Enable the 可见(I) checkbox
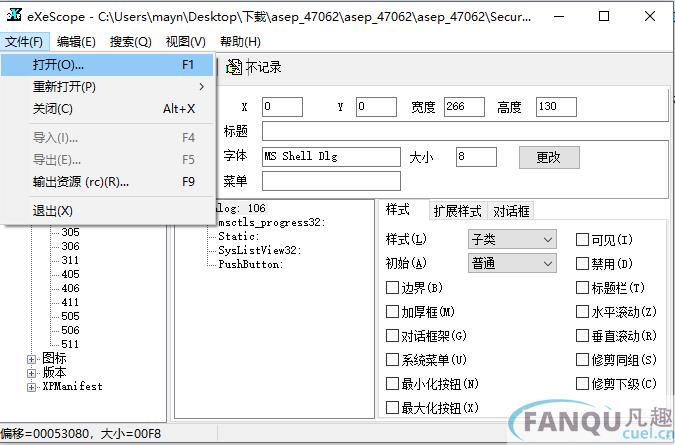The height and width of the screenshot is (445, 675). 582,240
